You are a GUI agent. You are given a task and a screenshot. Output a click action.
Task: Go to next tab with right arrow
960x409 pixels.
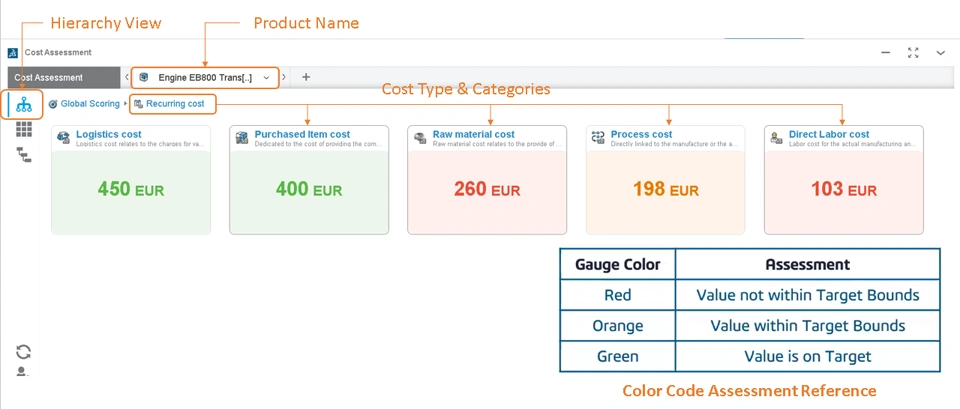click(x=283, y=78)
